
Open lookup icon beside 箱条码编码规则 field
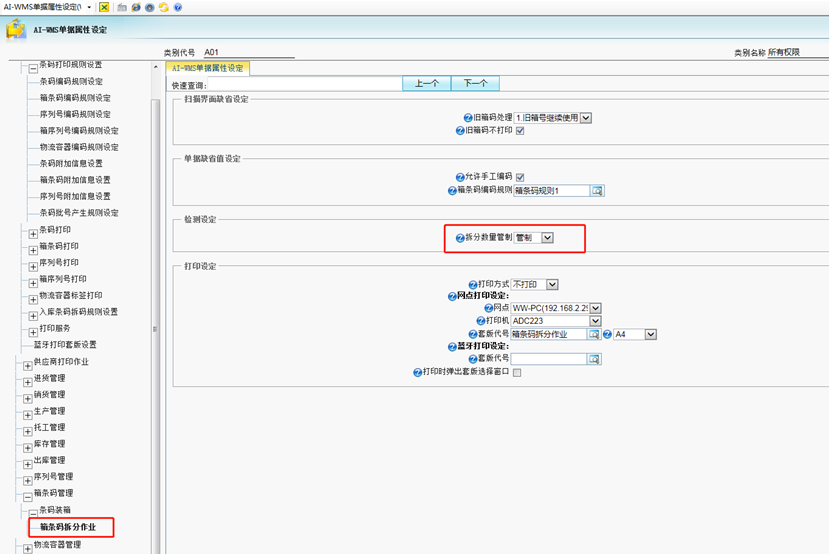(596, 190)
